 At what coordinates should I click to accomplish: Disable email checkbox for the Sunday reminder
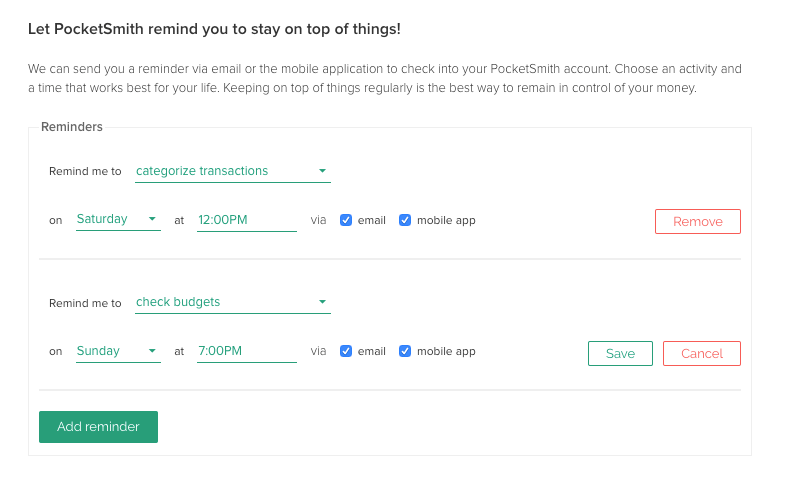(x=346, y=351)
